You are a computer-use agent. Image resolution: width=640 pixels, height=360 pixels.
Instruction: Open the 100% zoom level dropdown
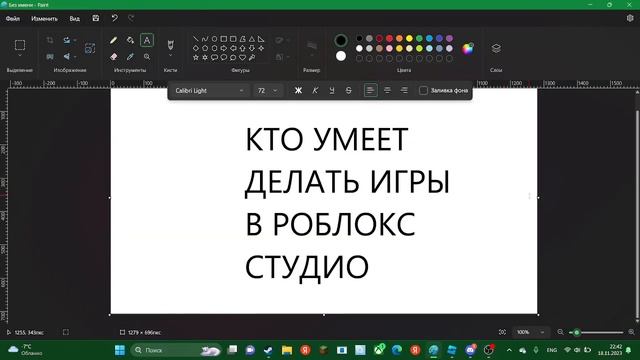[x=531, y=332]
